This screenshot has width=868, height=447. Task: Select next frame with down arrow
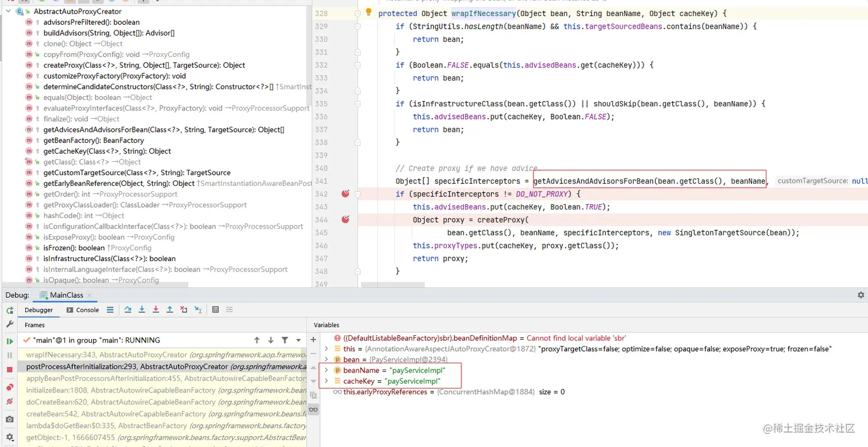point(270,340)
